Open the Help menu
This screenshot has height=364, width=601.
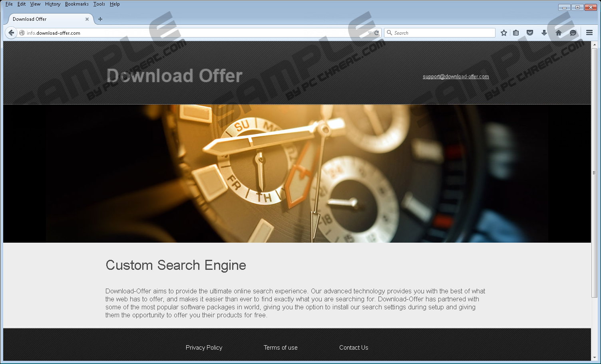click(x=115, y=4)
